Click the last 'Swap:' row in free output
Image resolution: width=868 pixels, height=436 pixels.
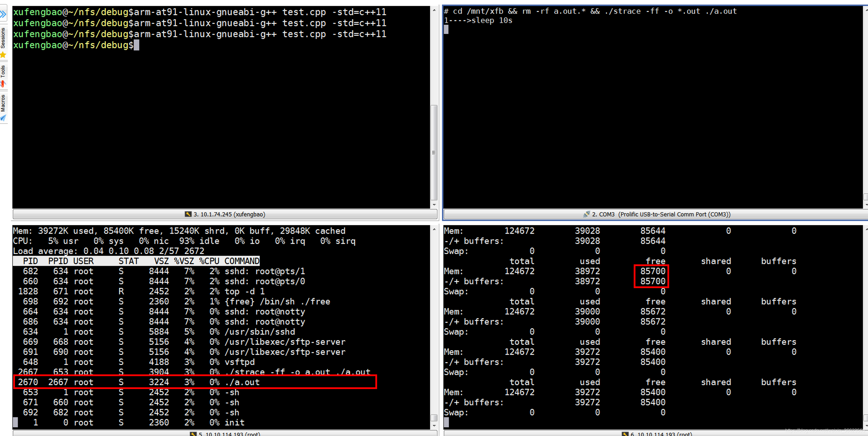pos(555,413)
